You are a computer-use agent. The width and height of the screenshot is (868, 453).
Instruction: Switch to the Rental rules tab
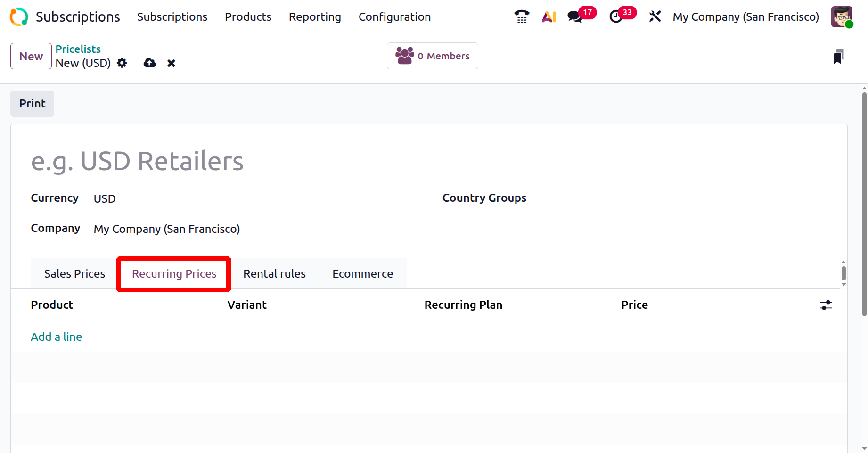274,274
